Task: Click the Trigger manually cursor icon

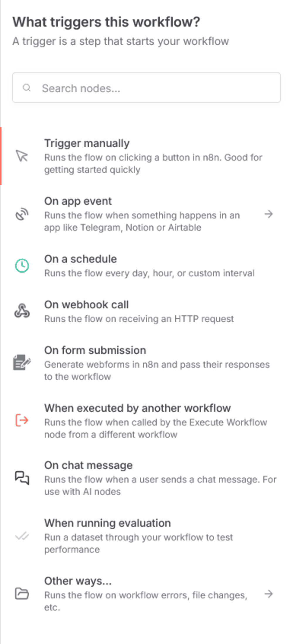Action: tap(21, 157)
